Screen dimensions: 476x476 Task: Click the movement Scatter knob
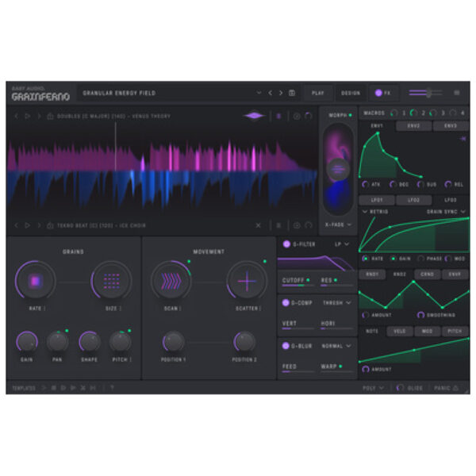pyautogui.click(x=247, y=281)
